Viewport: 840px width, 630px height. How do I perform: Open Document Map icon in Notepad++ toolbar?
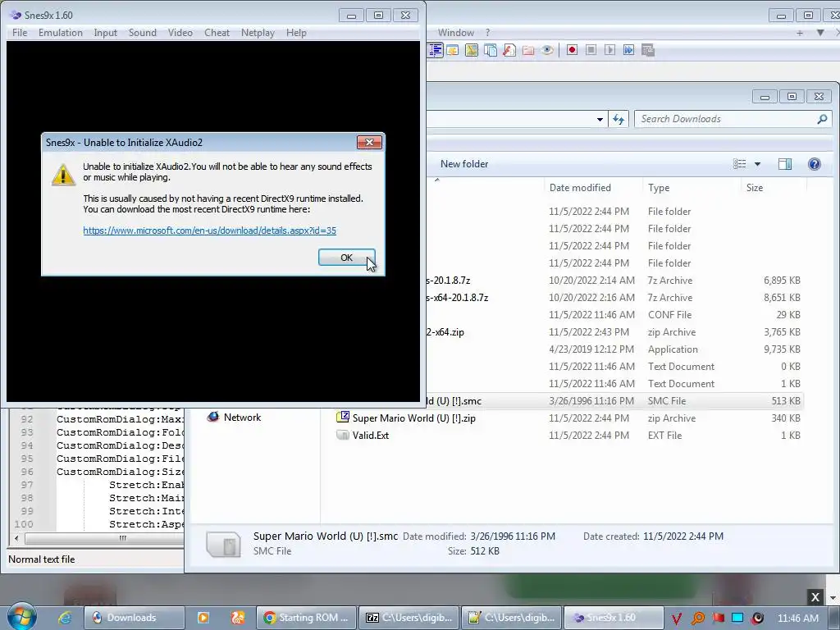click(472, 50)
